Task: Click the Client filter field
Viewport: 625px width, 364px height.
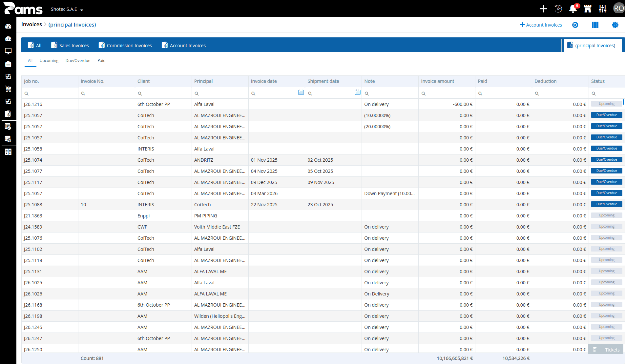Action: [x=163, y=93]
